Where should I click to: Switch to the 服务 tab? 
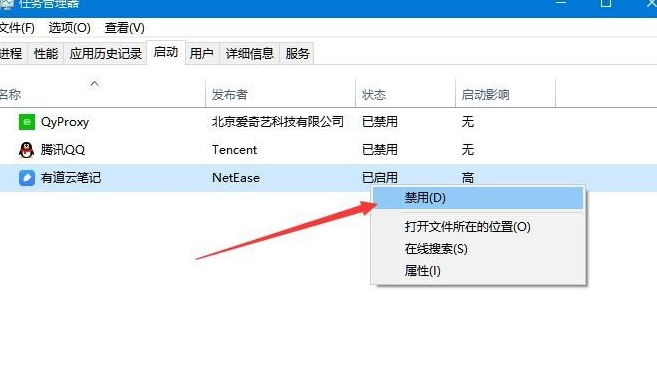point(297,53)
